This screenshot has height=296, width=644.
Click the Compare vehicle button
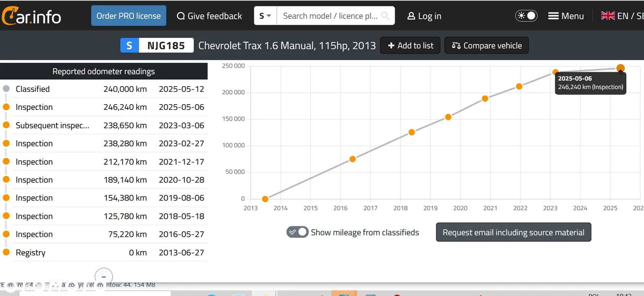point(486,45)
